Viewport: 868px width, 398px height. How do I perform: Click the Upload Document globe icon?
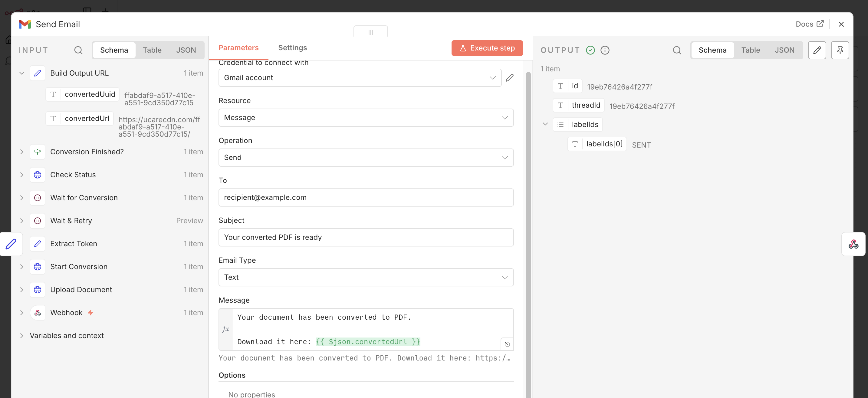click(38, 289)
